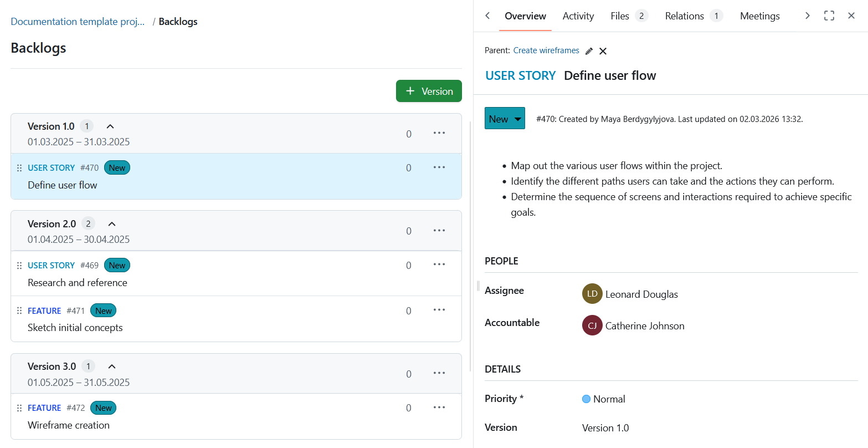868x448 pixels.
Task: Open the New status dropdown in the detail panel
Action: tap(504, 118)
